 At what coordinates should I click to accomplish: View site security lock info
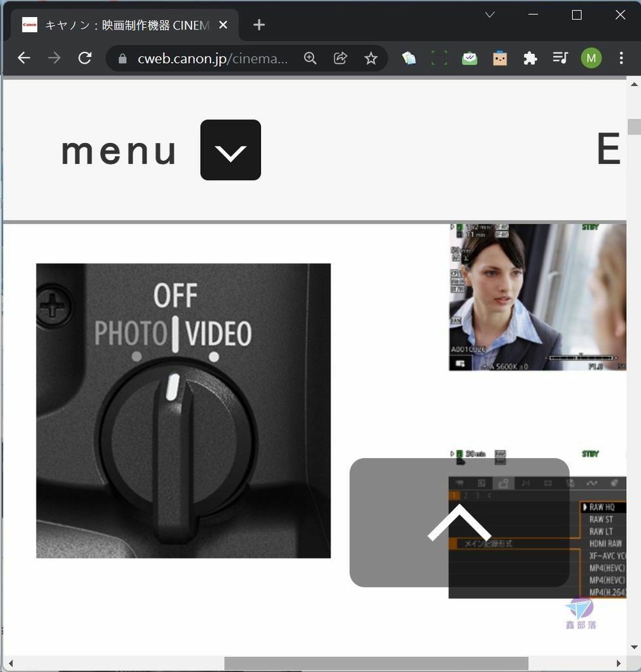point(123,58)
